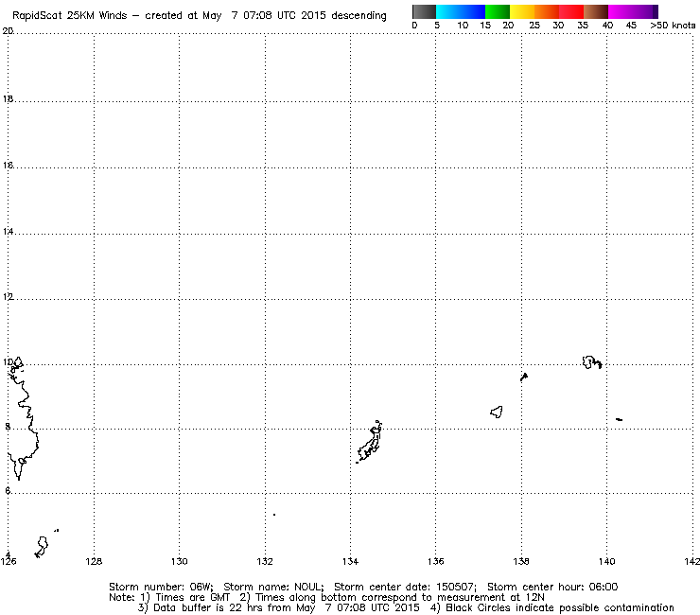Image resolution: width=700 pixels, height=615 pixels.
Task: Click the Yap island mark near 138E
Action: pos(524,377)
